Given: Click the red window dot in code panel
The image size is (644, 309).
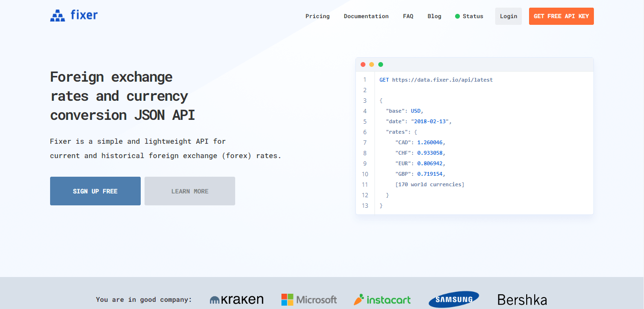Looking at the screenshot, I should [363, 64].
